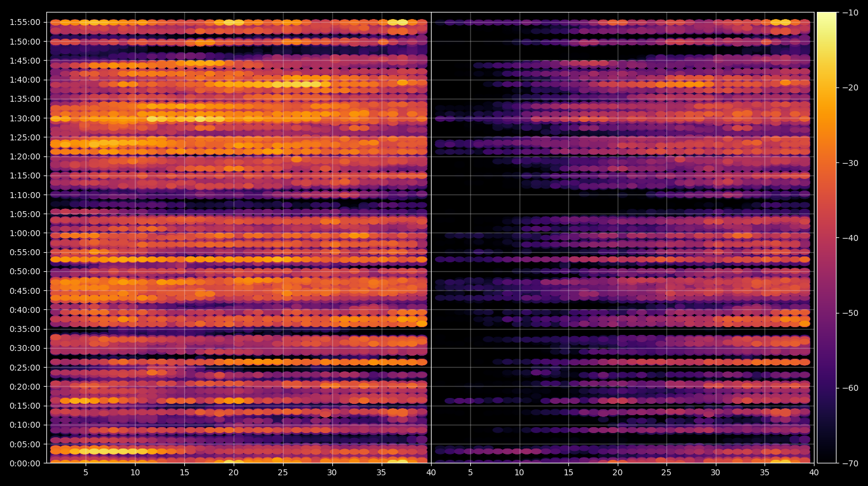
Task: Select the 0:55:00 y-axis time label
Action: (x=25, y=252)
